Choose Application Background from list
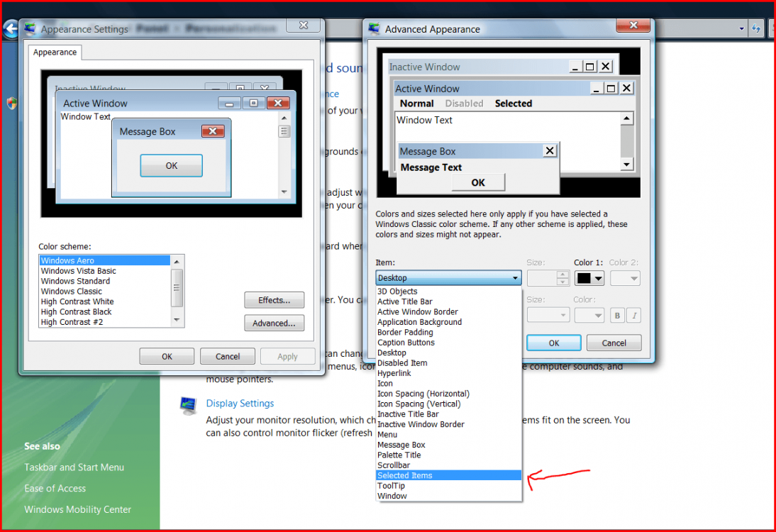 pyautogui.click(x=448, y=322)
